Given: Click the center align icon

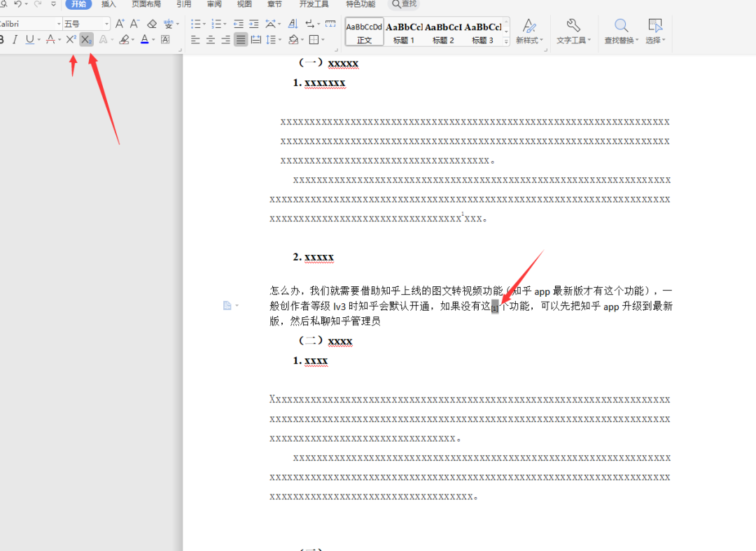Looking at the screenshot, I should click(210, 40).
